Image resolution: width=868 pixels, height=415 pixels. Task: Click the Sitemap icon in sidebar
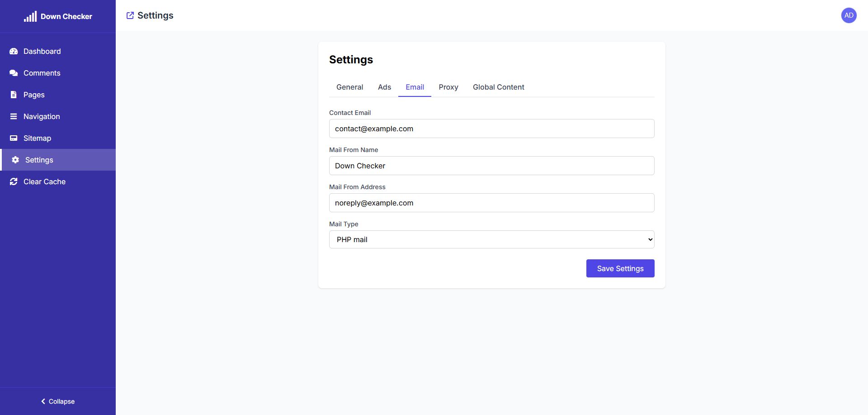[14, 138]
